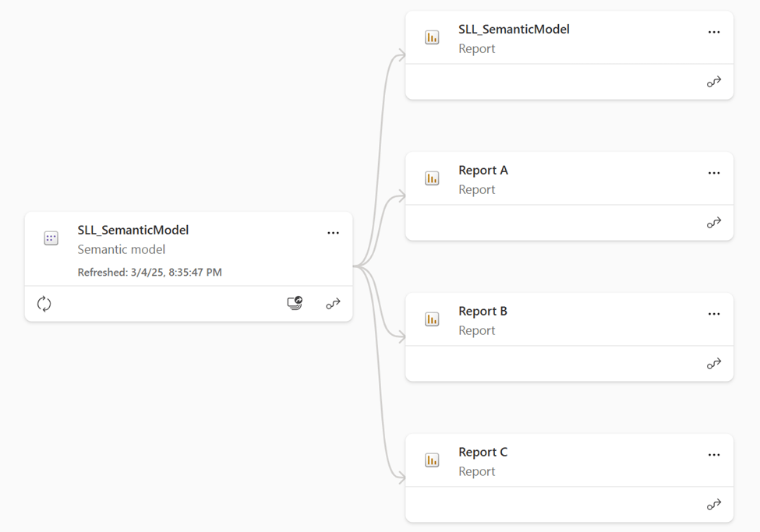Click the Report C chart icon
760x532 pixels.
pyautogui.click(x=432, y=460)
